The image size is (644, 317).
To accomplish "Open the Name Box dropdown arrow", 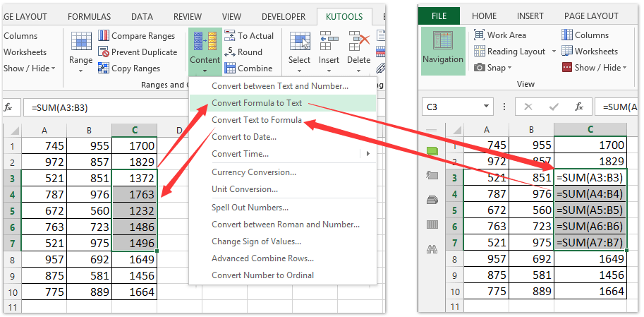I will click(486, 107).
